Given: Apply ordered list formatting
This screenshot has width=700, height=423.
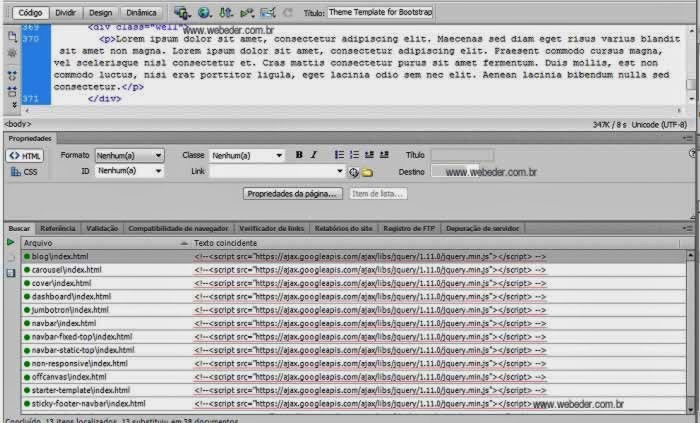Looking at the screenshot, I should pos(354,155).
